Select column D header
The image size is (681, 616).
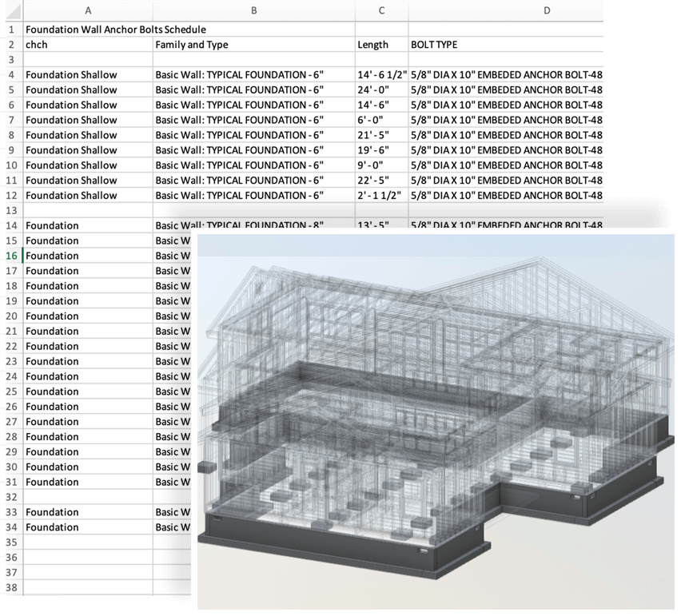coord(505,10)
